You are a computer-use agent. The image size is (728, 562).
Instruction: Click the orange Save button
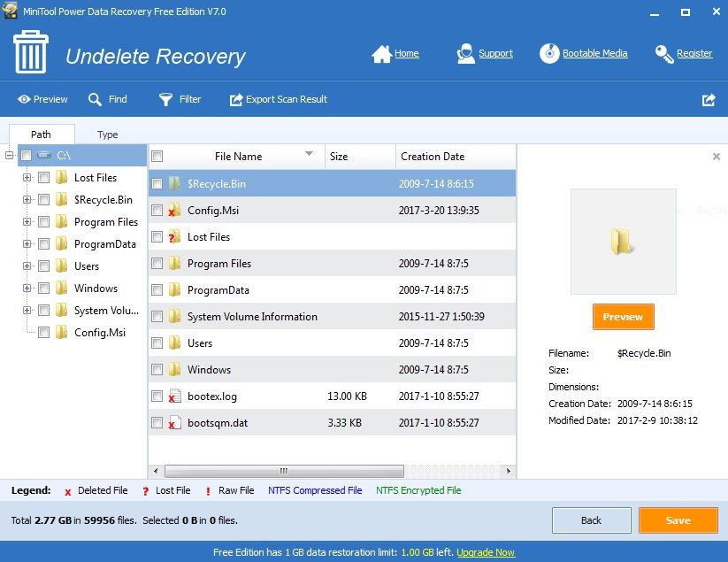[x=678, y=520]
